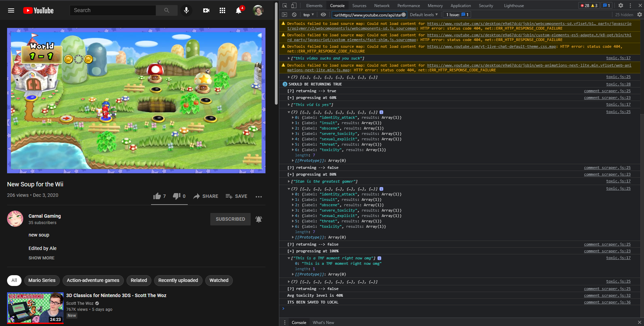Open console settings gear beside 25 hidden
Screen dimensions: 644x326
640,15
